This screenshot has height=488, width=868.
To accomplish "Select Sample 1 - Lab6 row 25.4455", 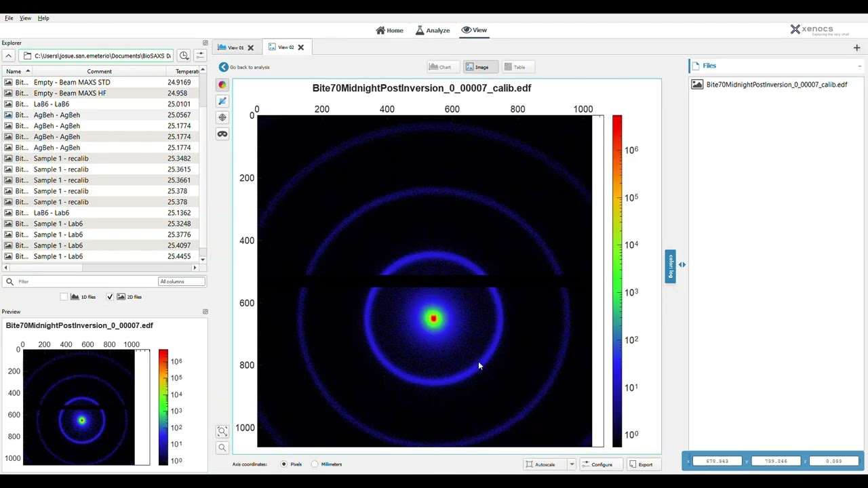I will (100, 256).
